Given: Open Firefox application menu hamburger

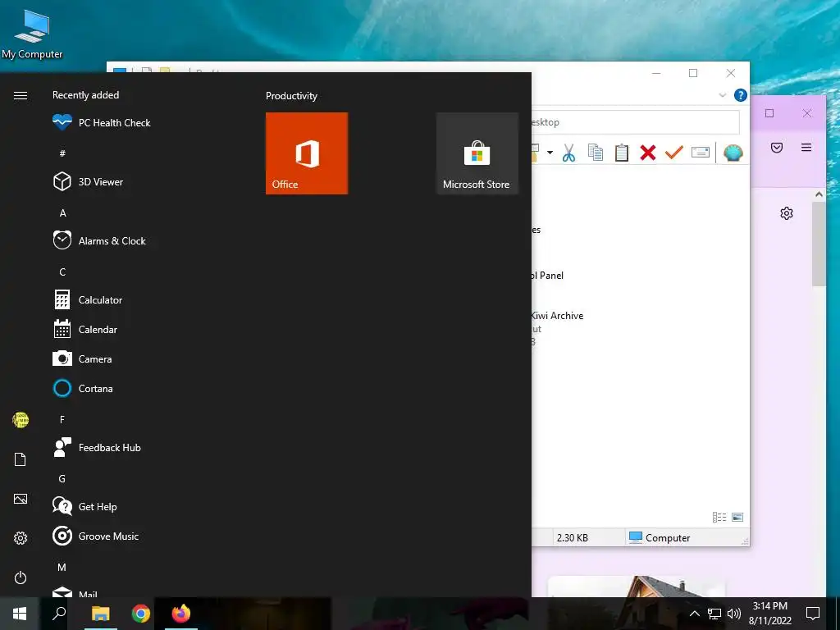Looking at the screenshot, I should (806, 148).
